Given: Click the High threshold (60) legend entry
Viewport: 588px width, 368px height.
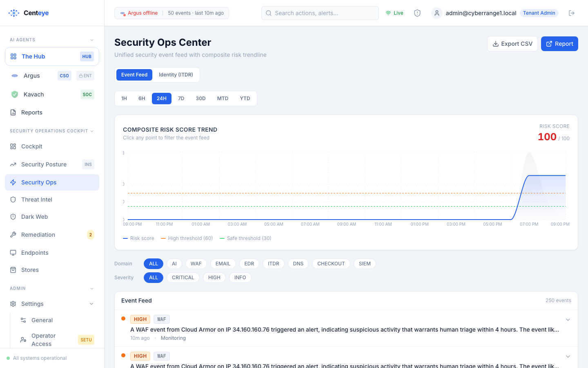Looking at the screenshot, I should (187, 238).
